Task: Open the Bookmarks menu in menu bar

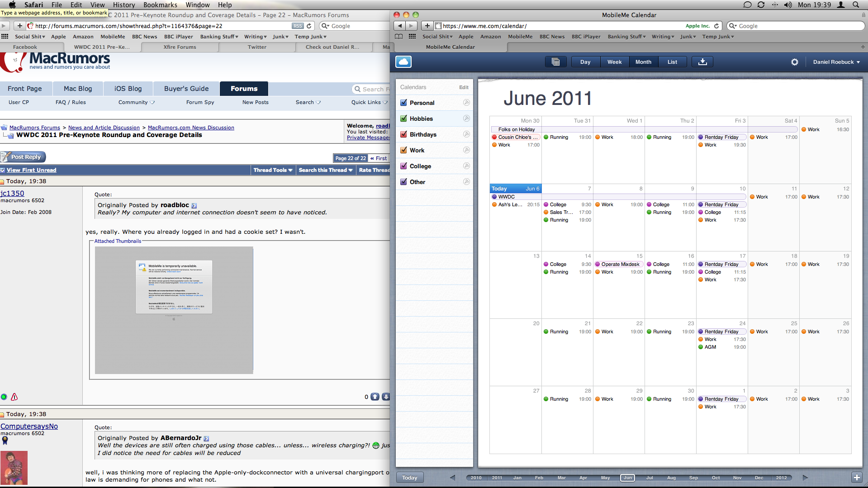Action: pyautogui.click(x=160, y=5)
